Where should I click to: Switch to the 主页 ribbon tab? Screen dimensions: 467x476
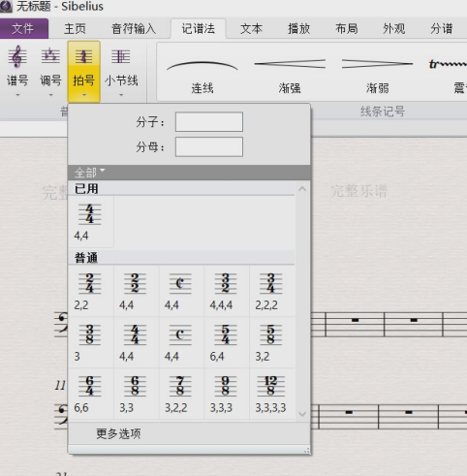pos(75,28)
